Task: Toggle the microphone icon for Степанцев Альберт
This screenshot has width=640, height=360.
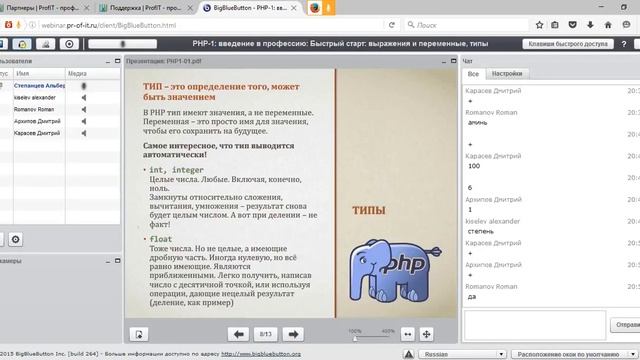Action: coord(84,86)
